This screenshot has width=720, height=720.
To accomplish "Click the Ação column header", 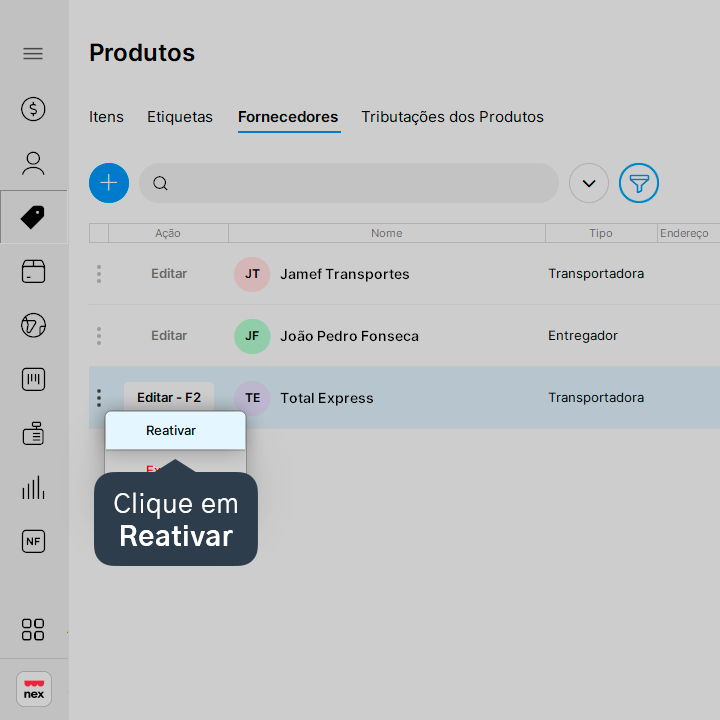I will [168, 233].
